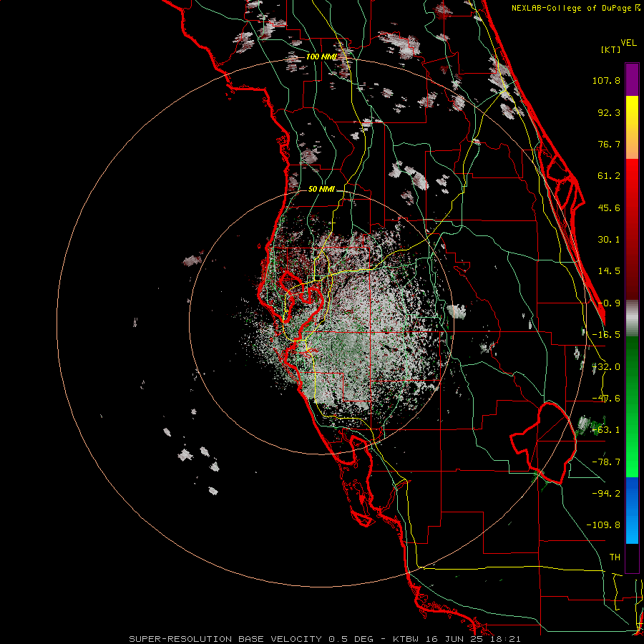Select the VEL legend heading
This screenshot has height=644, width=644.
pos(628,42)
